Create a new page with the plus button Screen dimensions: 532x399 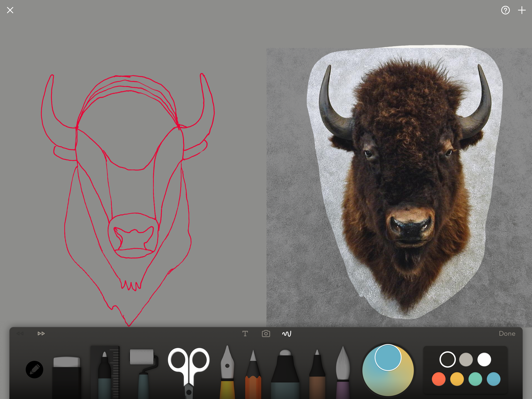click(522, 10)
